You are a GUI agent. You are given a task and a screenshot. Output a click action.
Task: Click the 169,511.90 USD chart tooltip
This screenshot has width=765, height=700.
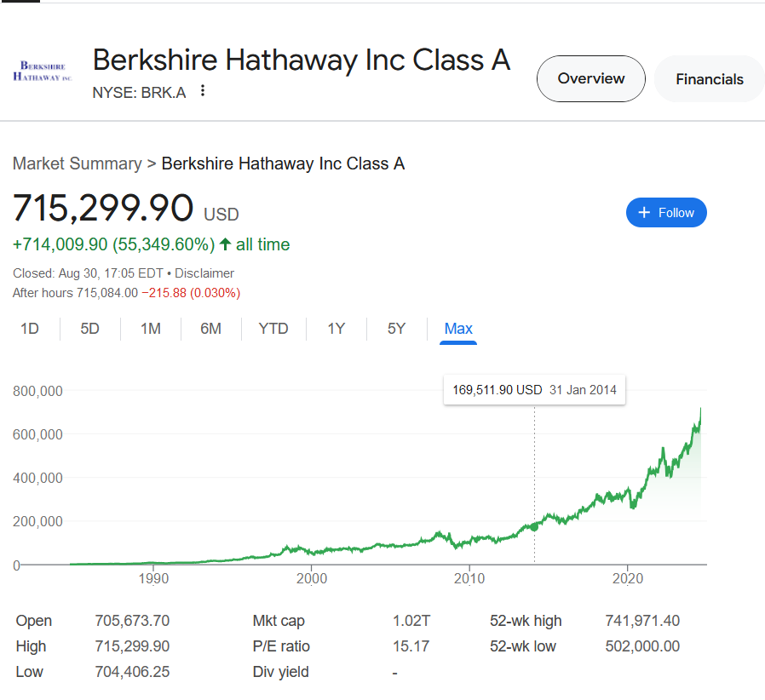(x=534, y=390)
